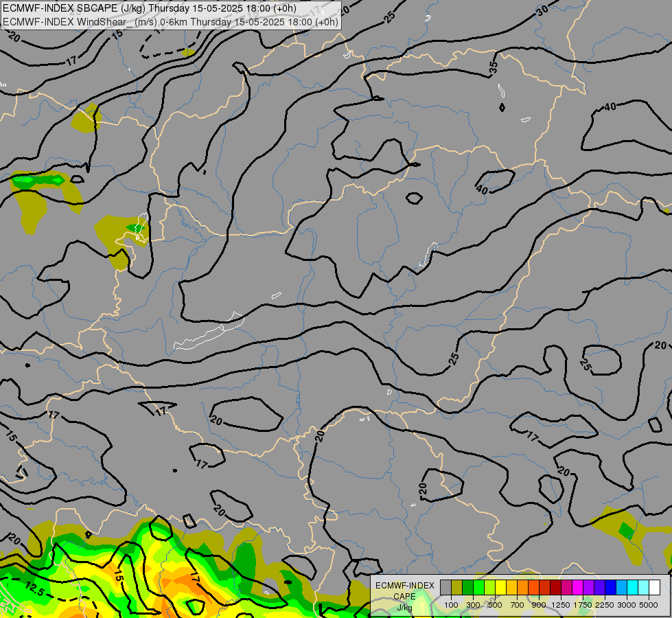Select the amber legend swatch before 700

tap(511, 587)
